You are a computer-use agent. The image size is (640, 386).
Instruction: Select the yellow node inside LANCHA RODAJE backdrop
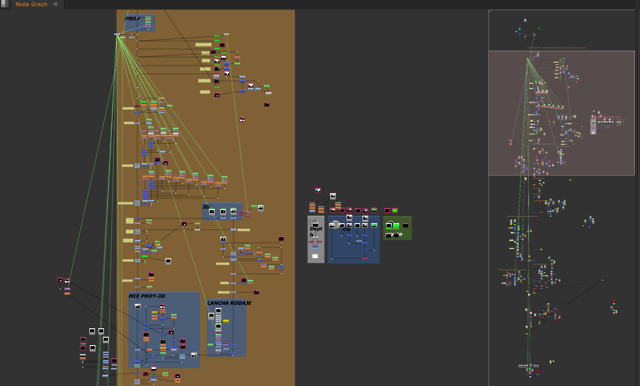pos(226,321)
